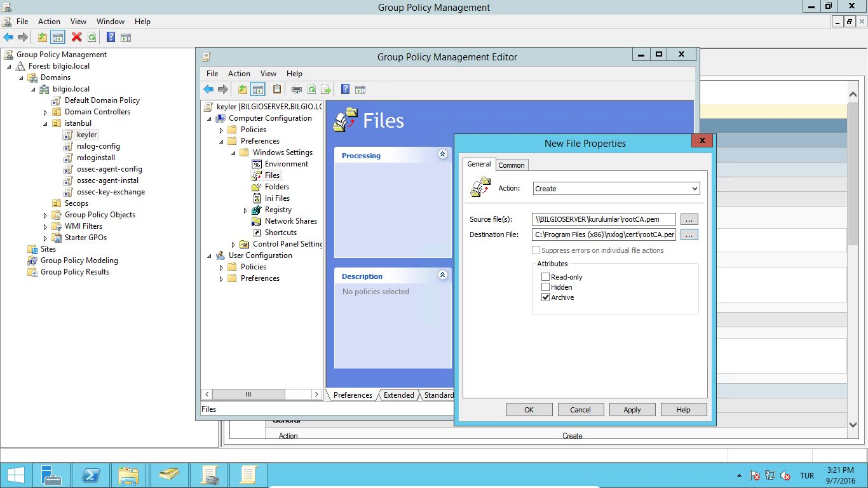
Task: Click Back arrow in Group Policy Management Editor toolbar
Action: (x=208, y=90)
